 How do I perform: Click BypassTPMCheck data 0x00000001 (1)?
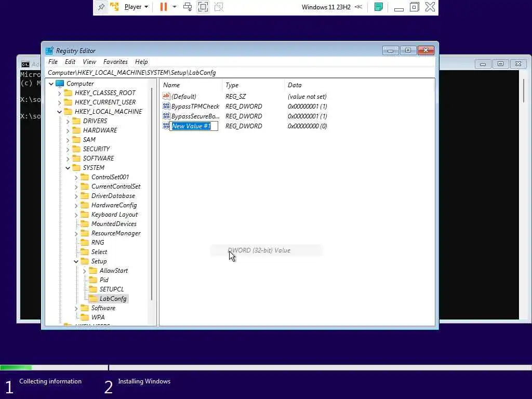tap(307, 106)
